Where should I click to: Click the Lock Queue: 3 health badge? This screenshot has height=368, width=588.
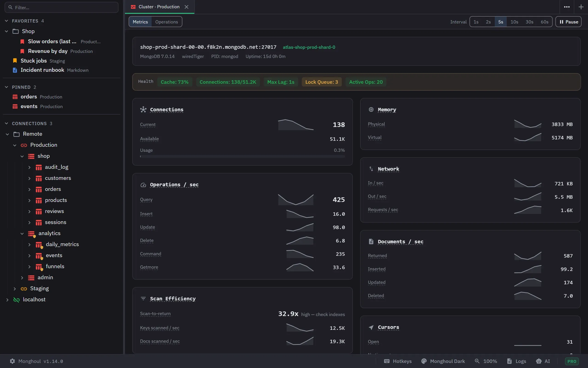(x=322, y=82)
